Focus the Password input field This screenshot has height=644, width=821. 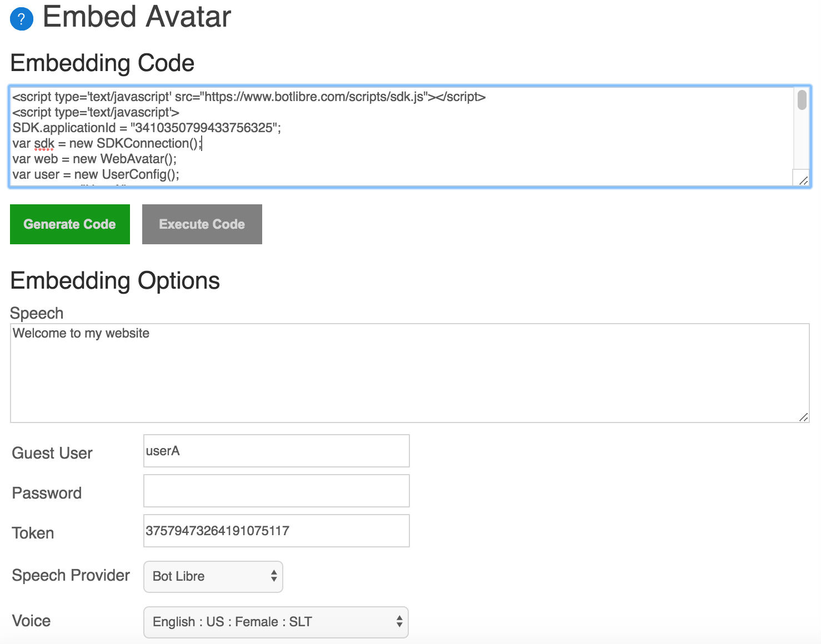point(277,491)
